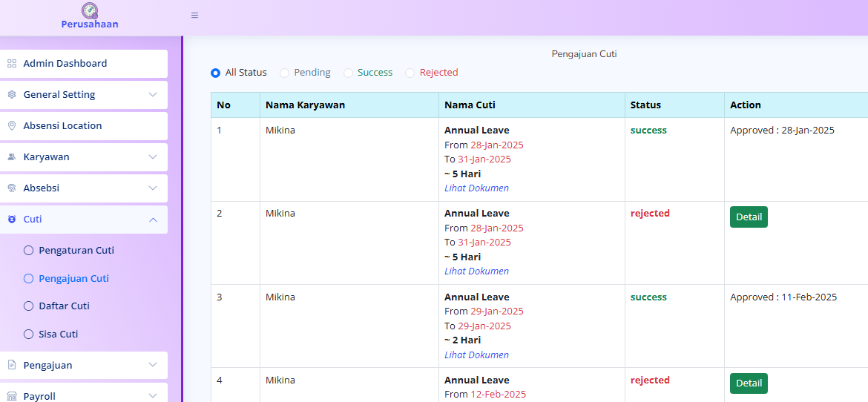Open the Sisa Cuti submenu item
The width and height of the screenshot is (868, 402).
click(x=58, y=335)
